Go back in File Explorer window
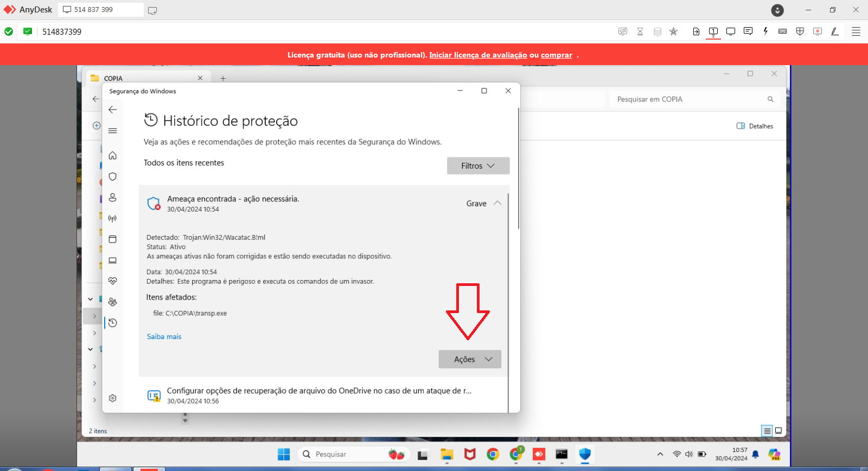 (96, 99)
